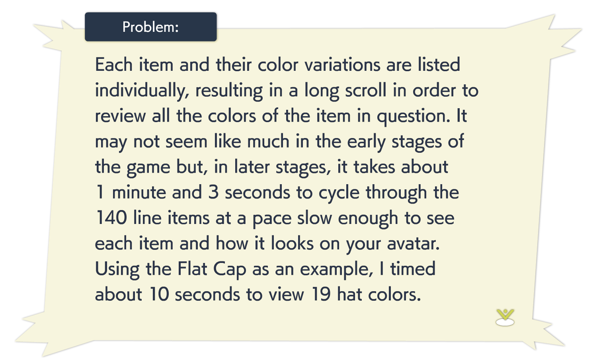
Task: Click the number "140" in the dialog
Action: point(111,218)
